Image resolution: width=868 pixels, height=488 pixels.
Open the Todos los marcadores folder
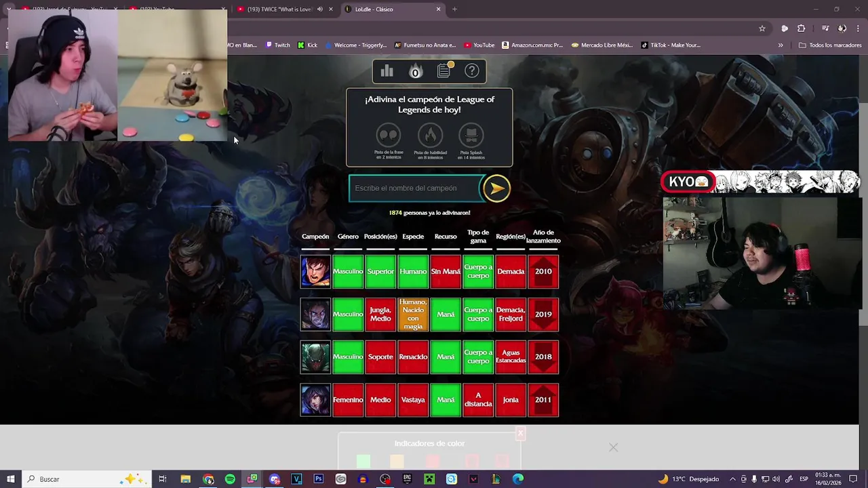[x=830, y=45]
